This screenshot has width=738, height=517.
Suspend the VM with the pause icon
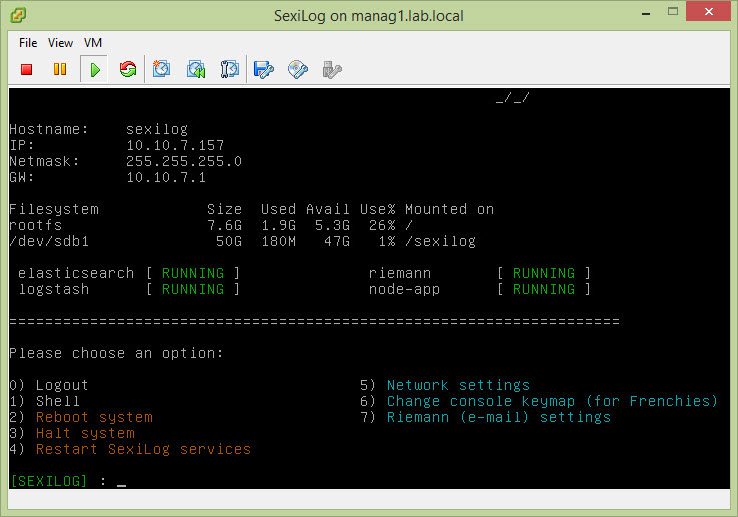coord(60,70)
